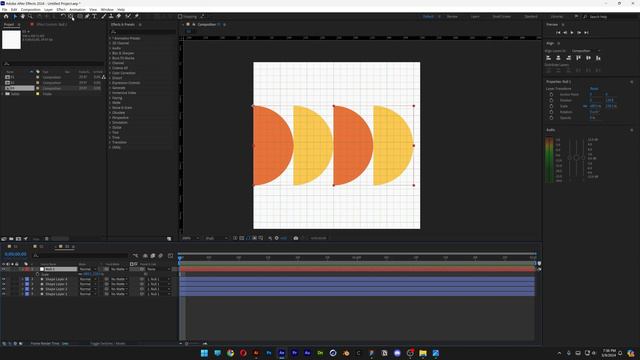Hide Shape Layer 2 with eye toggle

click(x=4, y=289)
